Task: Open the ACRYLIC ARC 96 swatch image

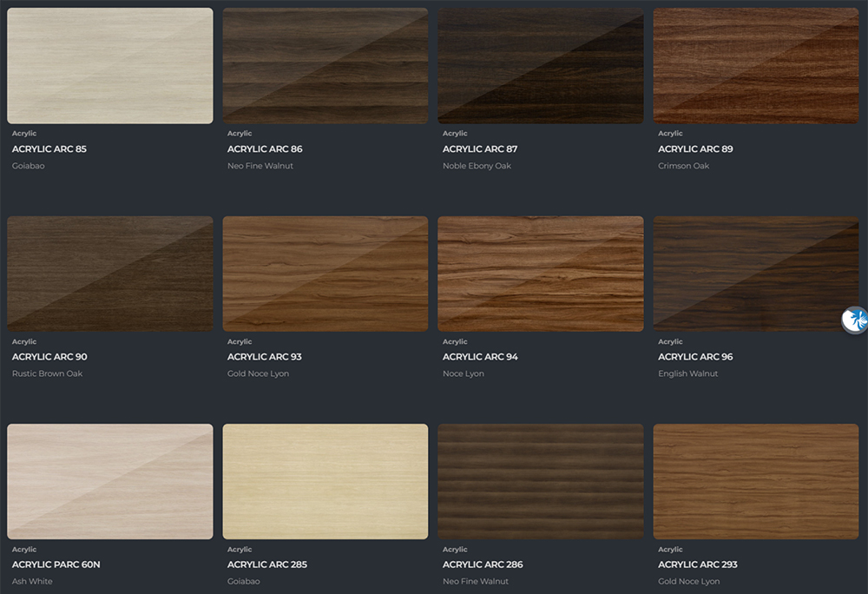Action: (756, 274)
